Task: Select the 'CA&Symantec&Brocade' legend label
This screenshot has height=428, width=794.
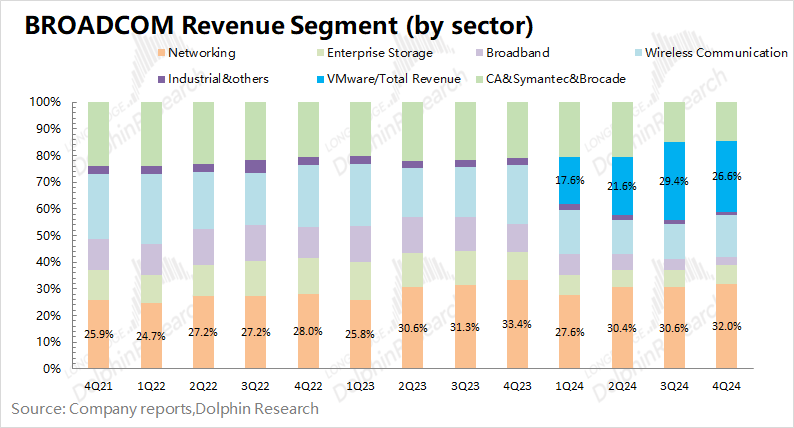Action: 555,79
